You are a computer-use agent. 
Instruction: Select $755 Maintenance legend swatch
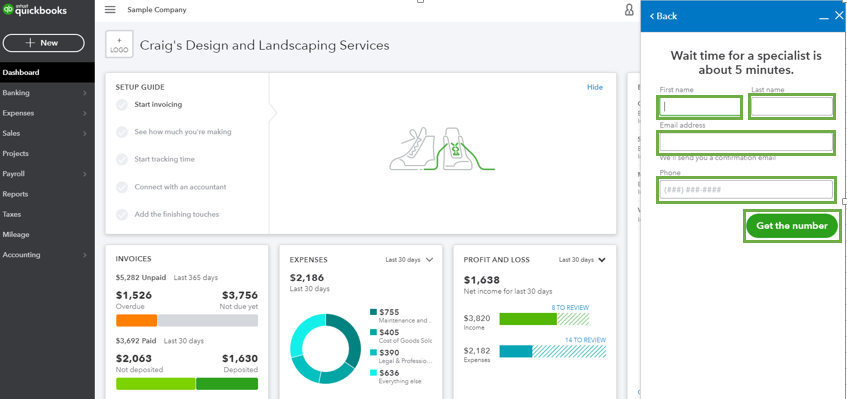click(373, 312)
